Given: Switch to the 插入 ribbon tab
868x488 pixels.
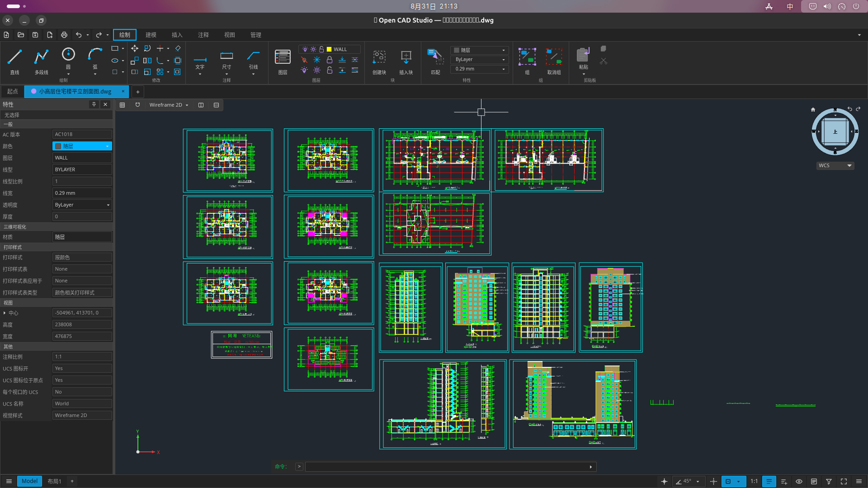Looking at the screenshot, I should click(177, 35).
